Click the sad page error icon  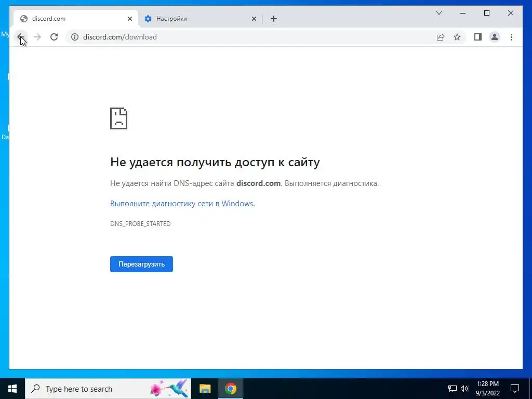(119, 118)
